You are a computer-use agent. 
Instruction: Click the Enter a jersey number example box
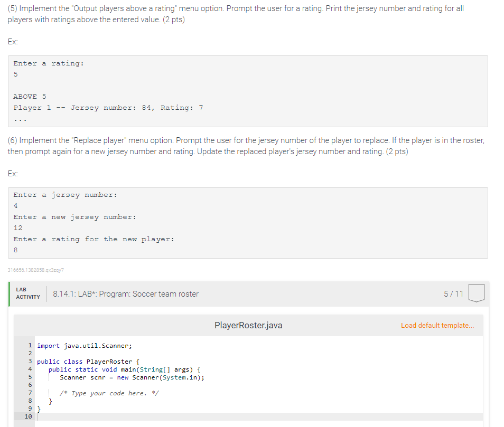pos(247,222)
